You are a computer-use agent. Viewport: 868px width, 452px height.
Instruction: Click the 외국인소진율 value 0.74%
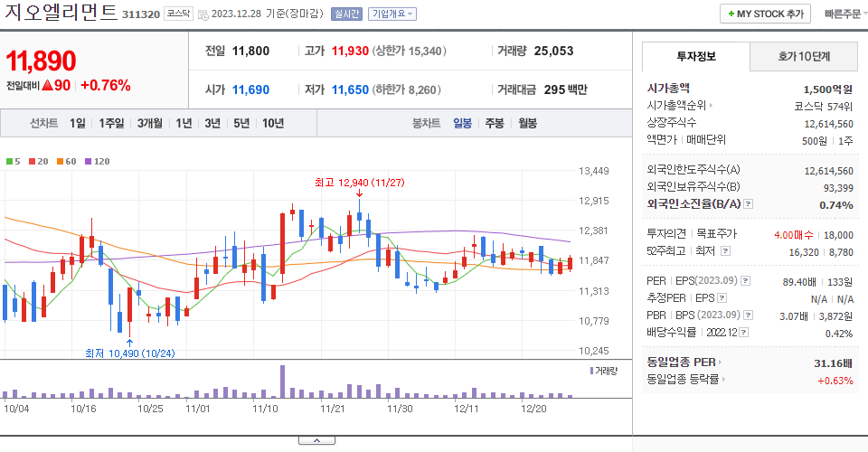835,205
